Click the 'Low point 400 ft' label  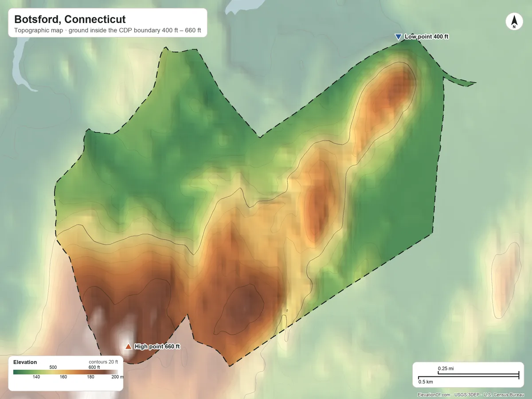[x=426, y=37]
